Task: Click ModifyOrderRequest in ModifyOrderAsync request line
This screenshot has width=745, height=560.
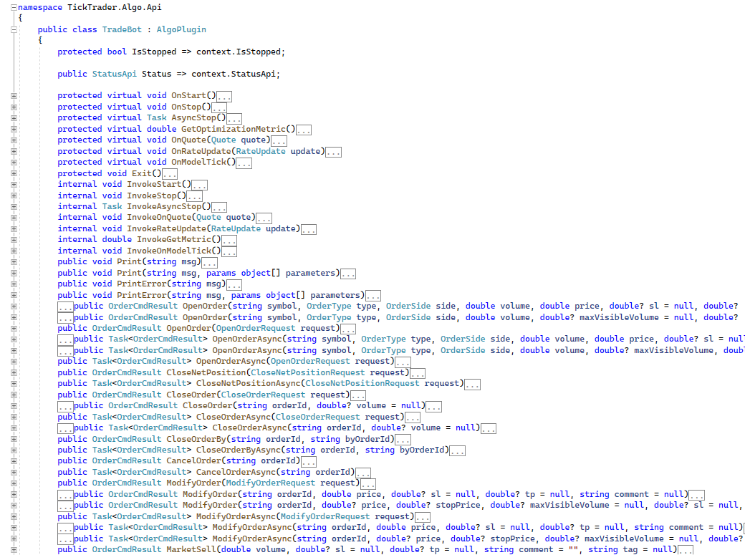Action: (x=325, y=517)
